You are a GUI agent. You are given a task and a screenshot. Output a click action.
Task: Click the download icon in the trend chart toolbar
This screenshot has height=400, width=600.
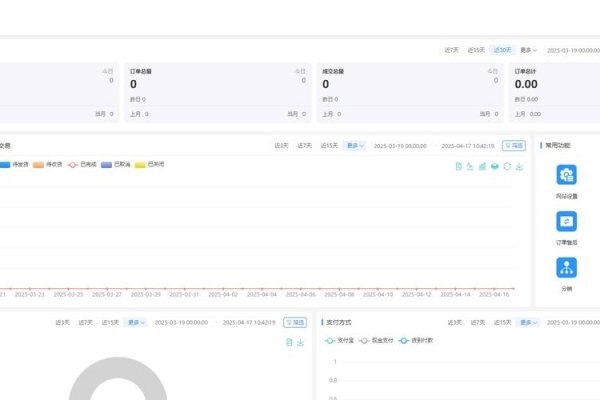click(x=519, y=166)
